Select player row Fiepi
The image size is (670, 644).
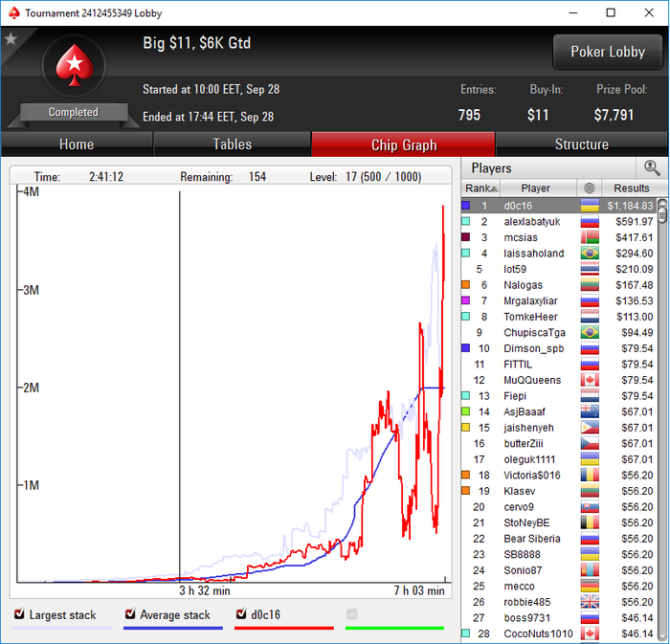[559, 396]
